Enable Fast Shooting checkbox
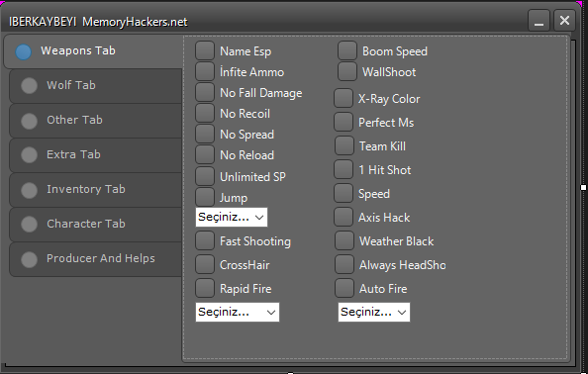The image size is (588, 374). tap(205, 240)
